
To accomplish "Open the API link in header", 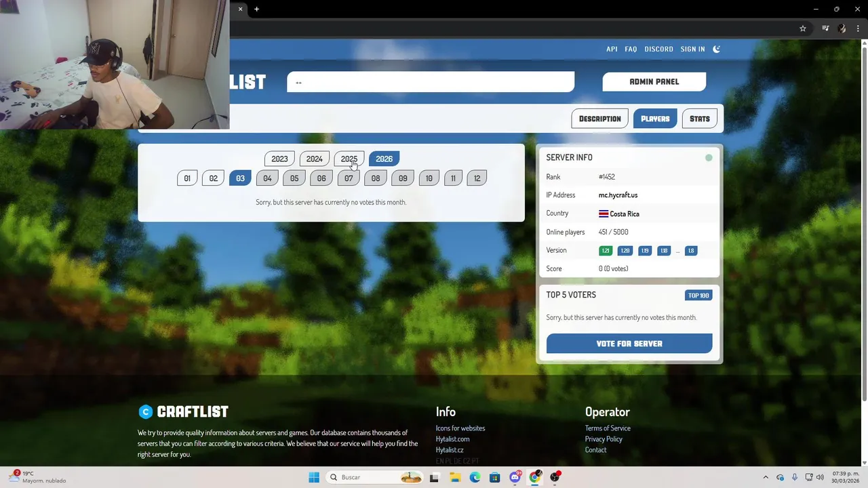I will tap(612, 49).
